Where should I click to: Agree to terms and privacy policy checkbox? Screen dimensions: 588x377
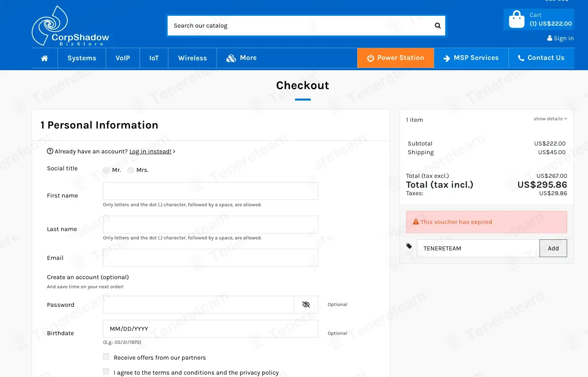106,371
